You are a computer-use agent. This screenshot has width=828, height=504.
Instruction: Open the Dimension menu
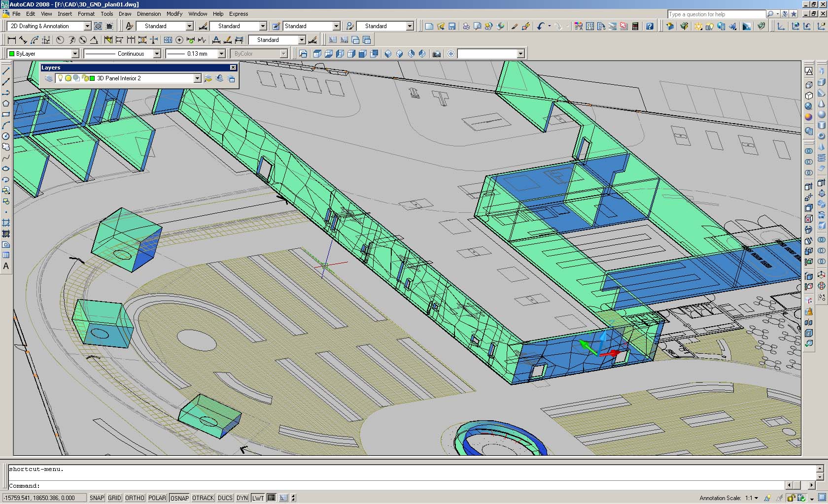click(x=148, y=14)
